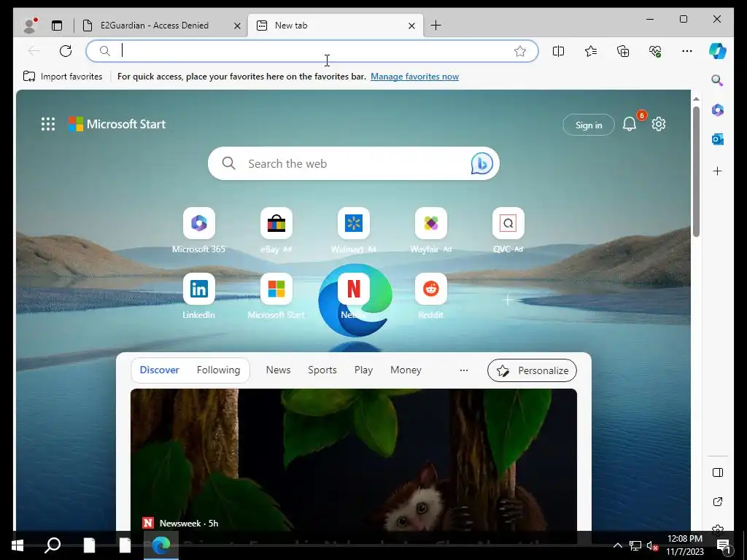Open the taskbar clock and date
Image resolution: width=747 pixels, height=560 pixels.
pos(685,545)
